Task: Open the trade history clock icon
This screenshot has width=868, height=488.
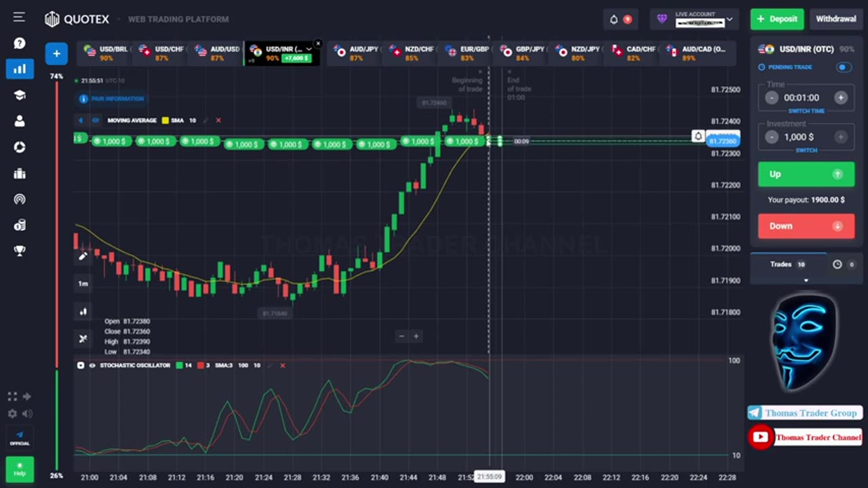Action: click(x=837, y=264)
